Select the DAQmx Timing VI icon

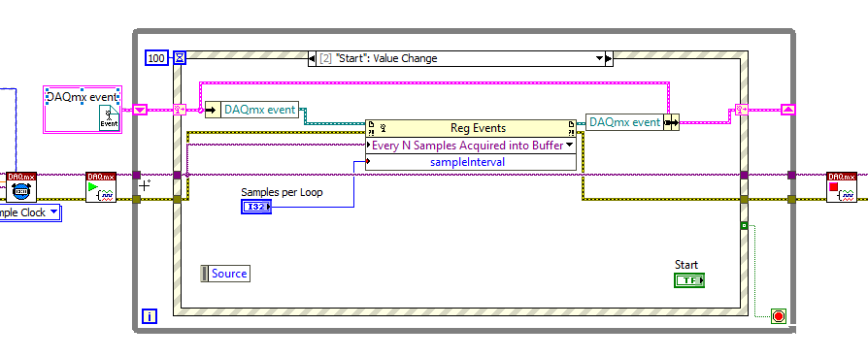point(21,187)
